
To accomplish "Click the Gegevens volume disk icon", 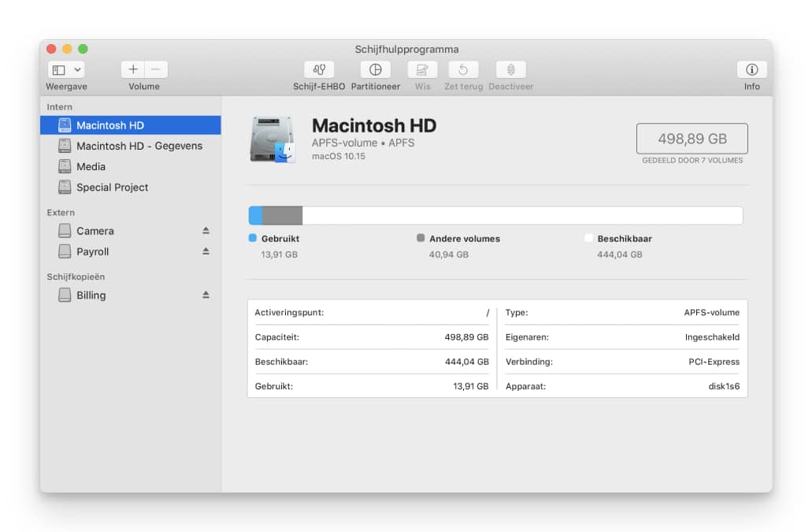I will pyautogui.click(x=65, y=146).
